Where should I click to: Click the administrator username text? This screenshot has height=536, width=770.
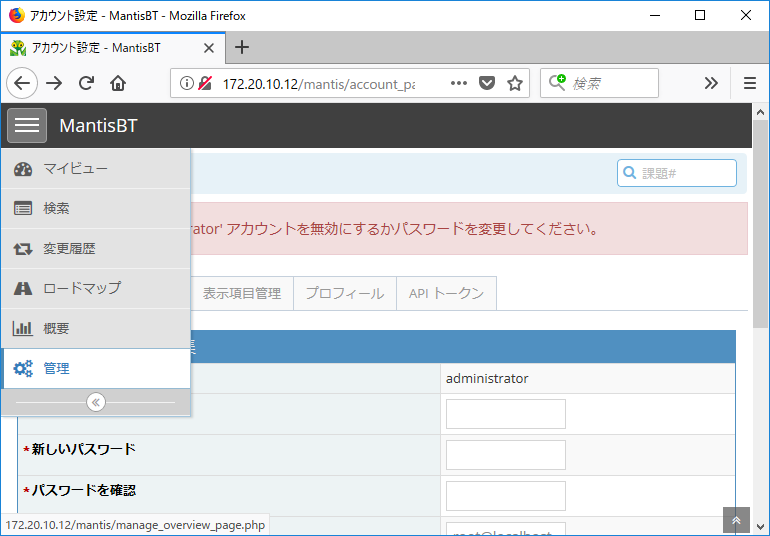[487, 378]
